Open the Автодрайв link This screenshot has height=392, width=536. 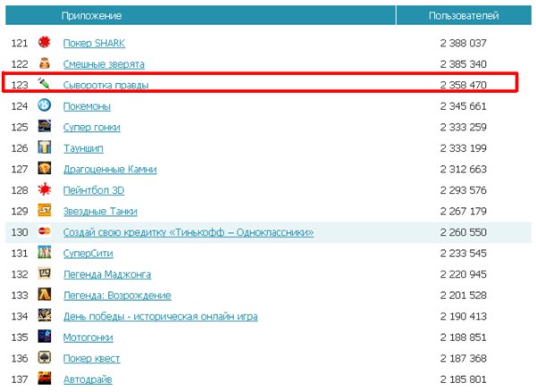click(88, 379)
